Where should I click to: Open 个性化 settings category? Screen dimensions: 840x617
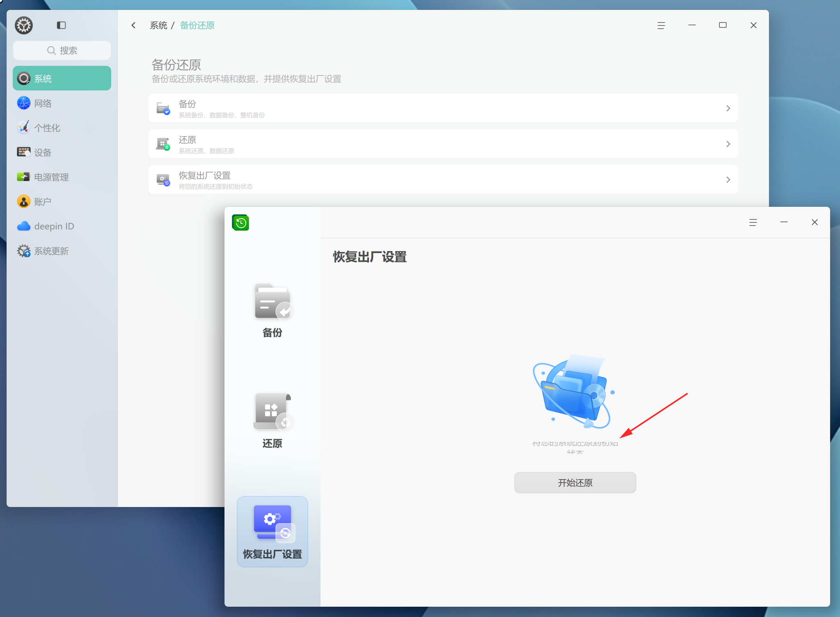click(62, 128)
